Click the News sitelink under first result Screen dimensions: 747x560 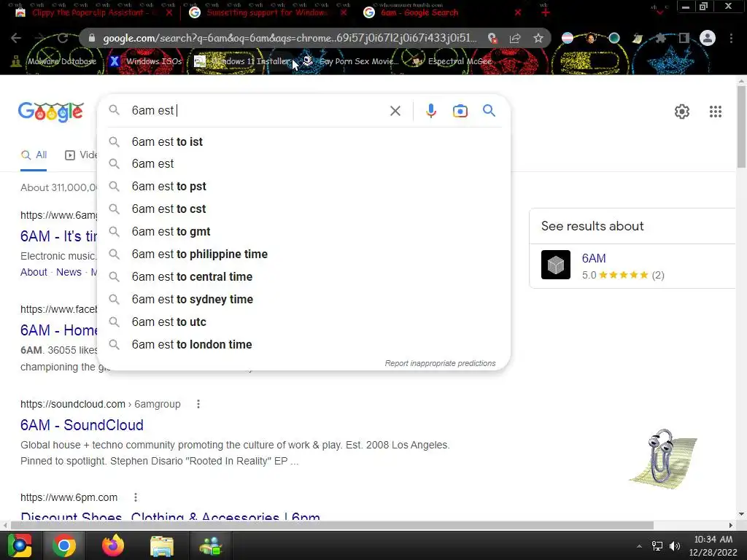(x=69, y=272)
